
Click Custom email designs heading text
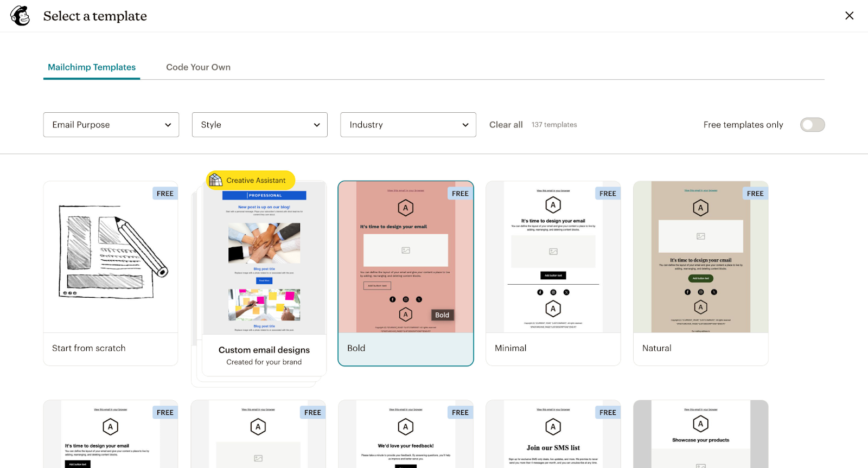pos(264,350)
